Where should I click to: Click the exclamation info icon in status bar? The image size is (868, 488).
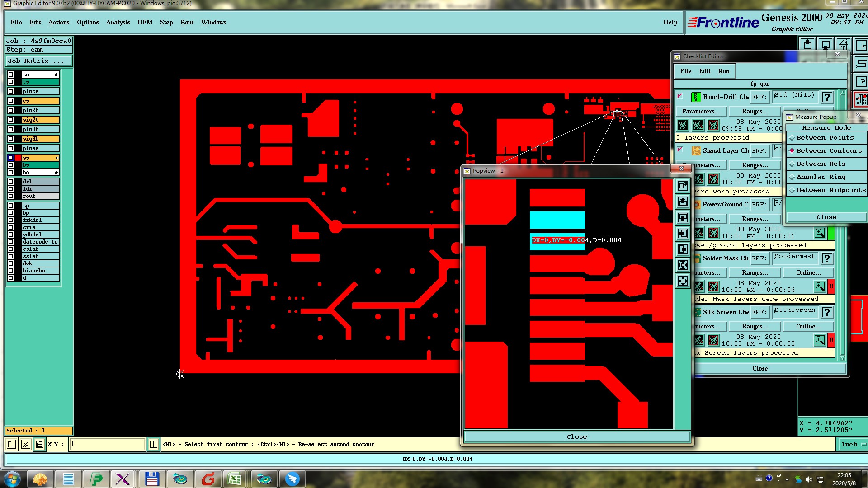(154, 444)
